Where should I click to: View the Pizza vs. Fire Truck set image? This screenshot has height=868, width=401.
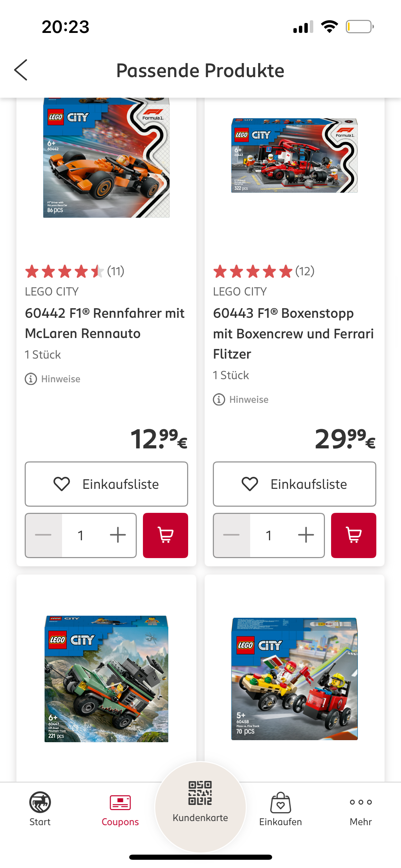coord(294,679)
